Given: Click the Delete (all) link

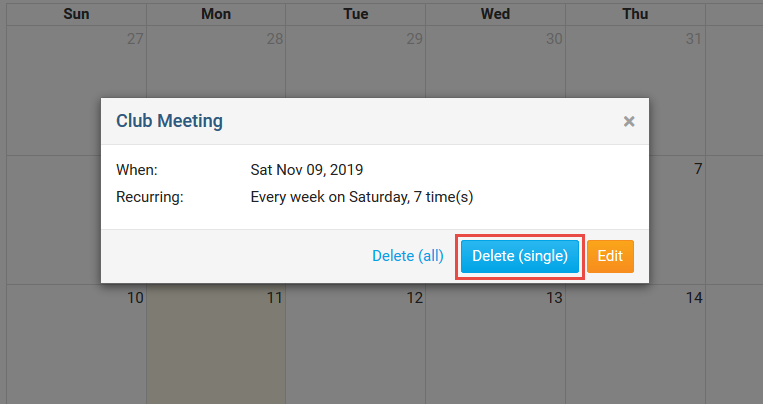Looking at the screenshot, I should pos(407,256).
